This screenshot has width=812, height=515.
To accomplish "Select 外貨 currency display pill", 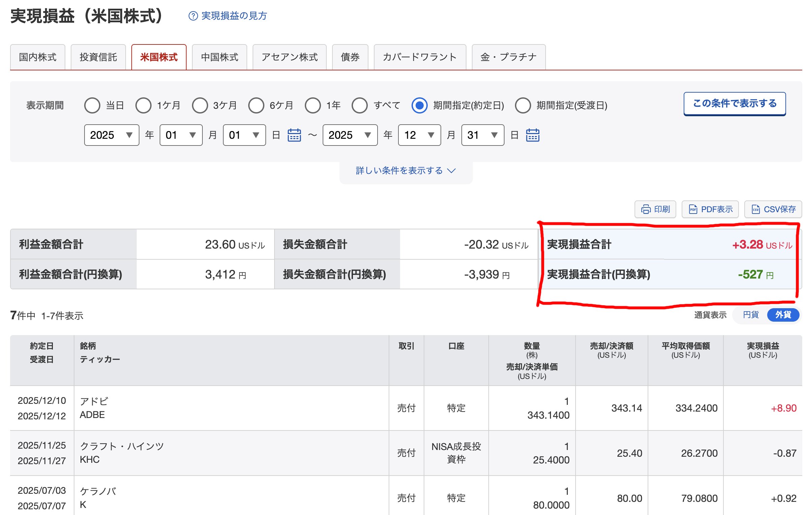I will click(783, 315).
